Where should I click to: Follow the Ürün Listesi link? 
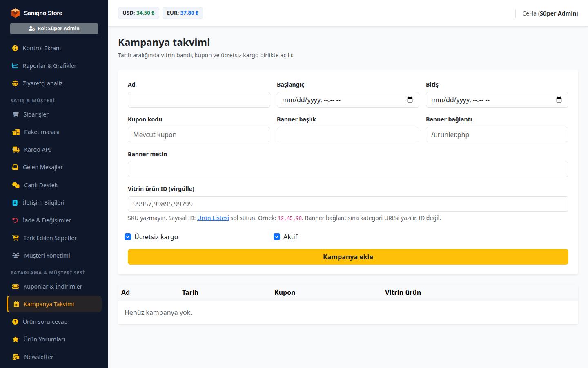click(x=213, y=218)
